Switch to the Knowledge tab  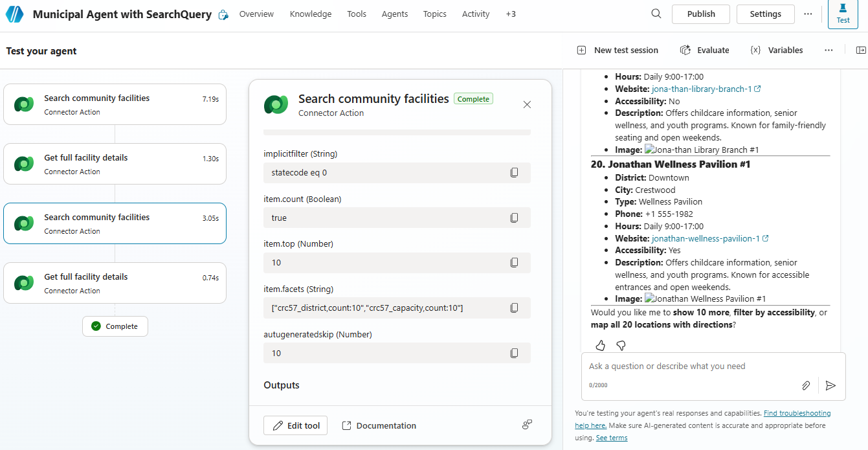pos(310,14)
